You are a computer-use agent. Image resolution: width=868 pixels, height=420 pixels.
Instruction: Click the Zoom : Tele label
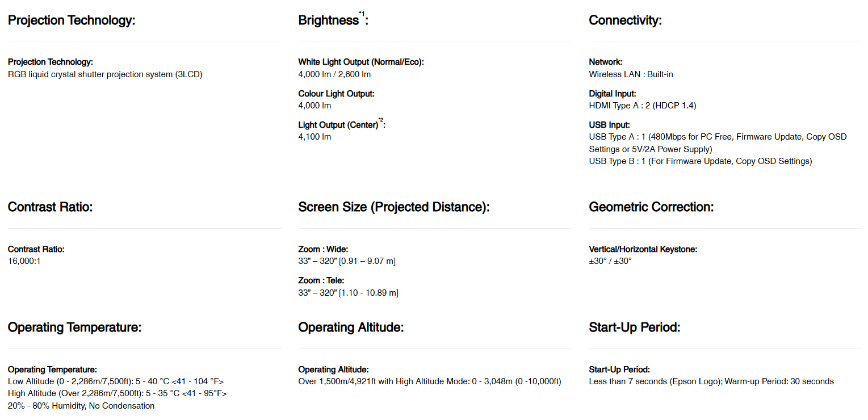tap(321, 280)
